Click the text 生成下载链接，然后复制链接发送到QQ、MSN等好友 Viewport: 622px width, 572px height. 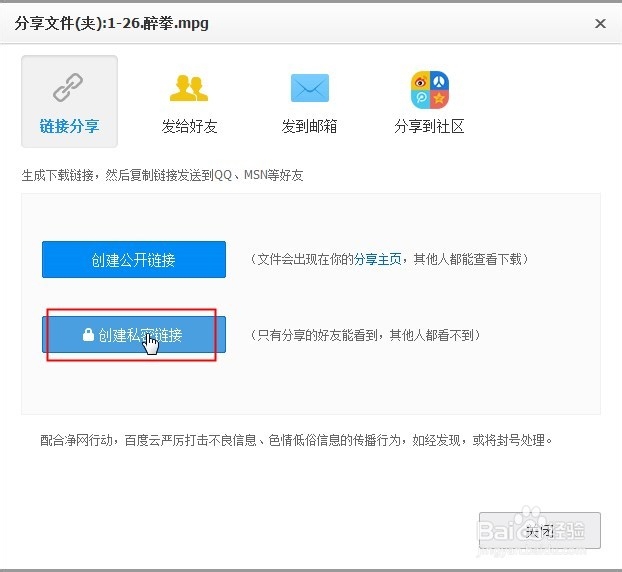162,175
